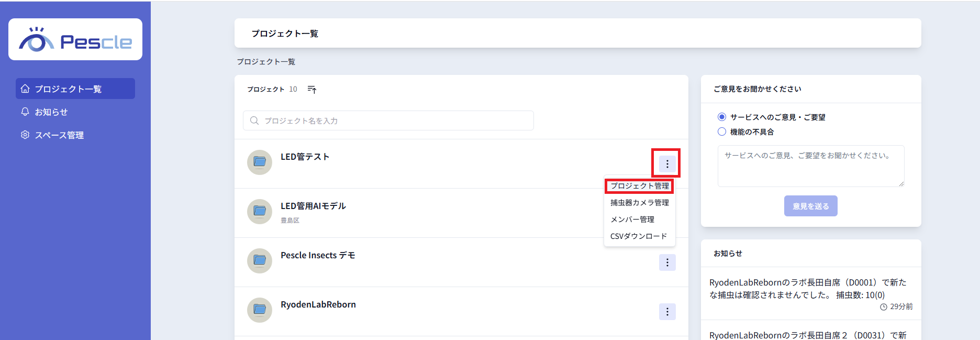Click the LED管用AIモデル folder icon
The height and width of the screenshot is (340, 980).
pos(260,212)
